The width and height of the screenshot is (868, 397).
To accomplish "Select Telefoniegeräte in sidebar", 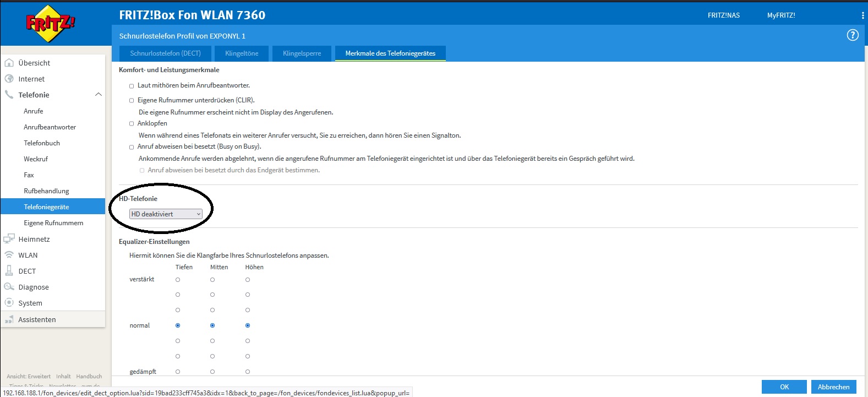I will 53,206.
